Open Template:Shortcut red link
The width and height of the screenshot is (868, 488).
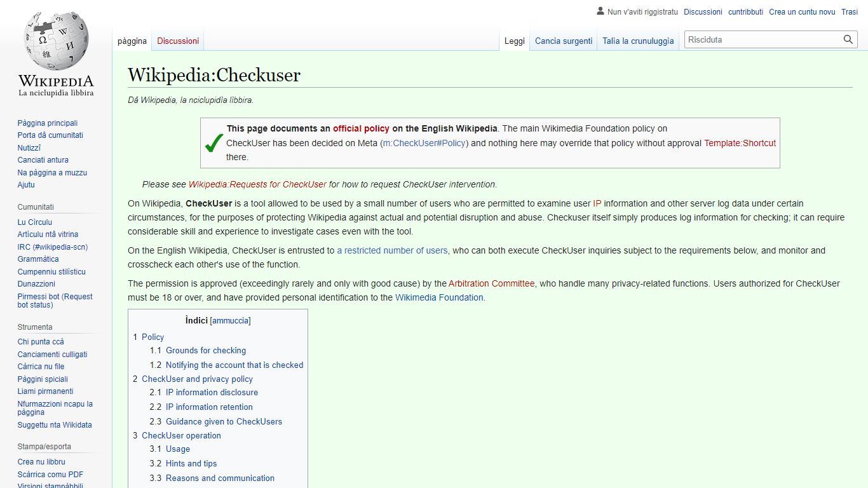pyautogui.click(x=740, y=143)
